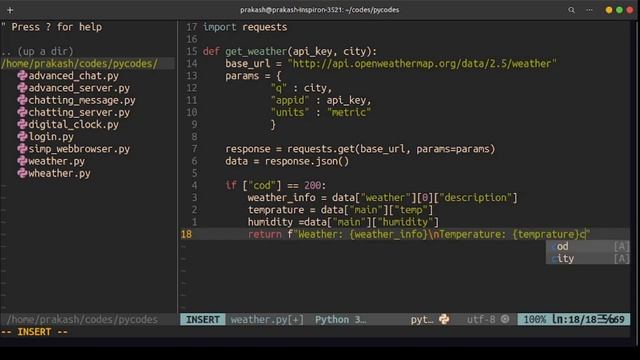Screen dimensions: 640x360
Task: Click the weather_info assignment line
Action: [x=382, y=198]
